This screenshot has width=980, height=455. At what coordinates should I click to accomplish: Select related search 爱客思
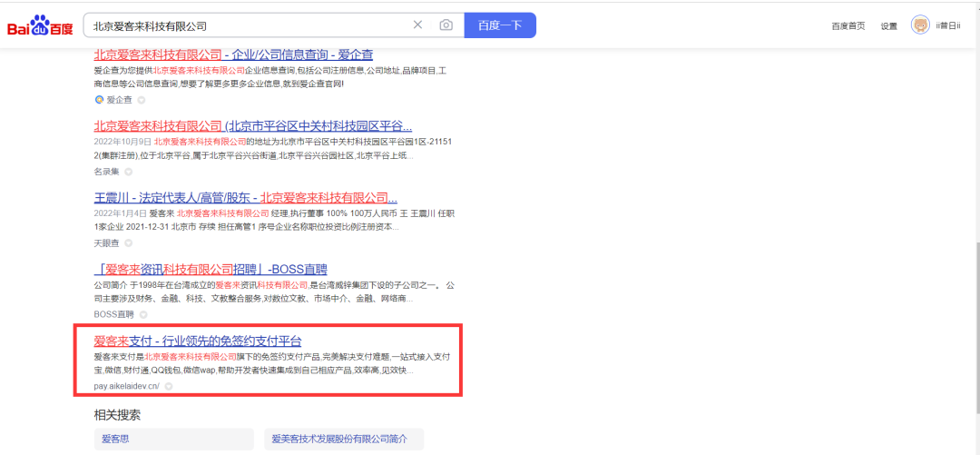174,440
